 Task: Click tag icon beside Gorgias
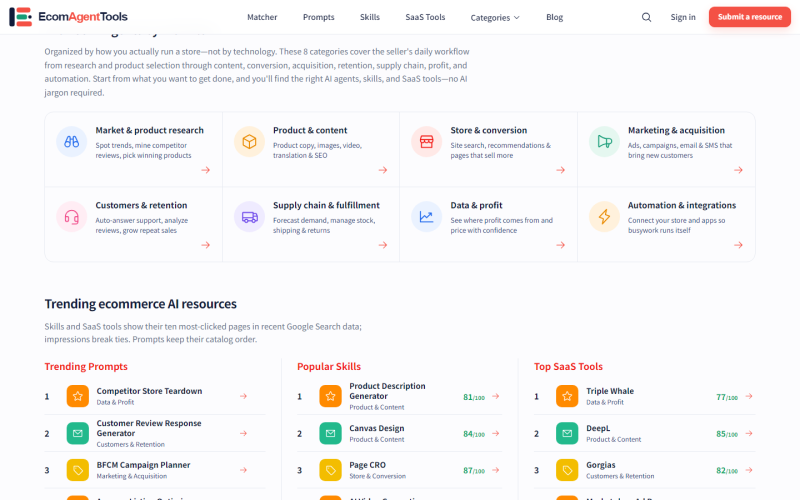pyautogui.click(x=567, y=470)
